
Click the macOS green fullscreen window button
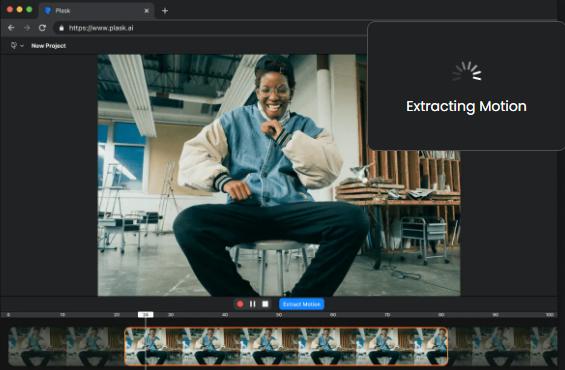coord(29,10)
